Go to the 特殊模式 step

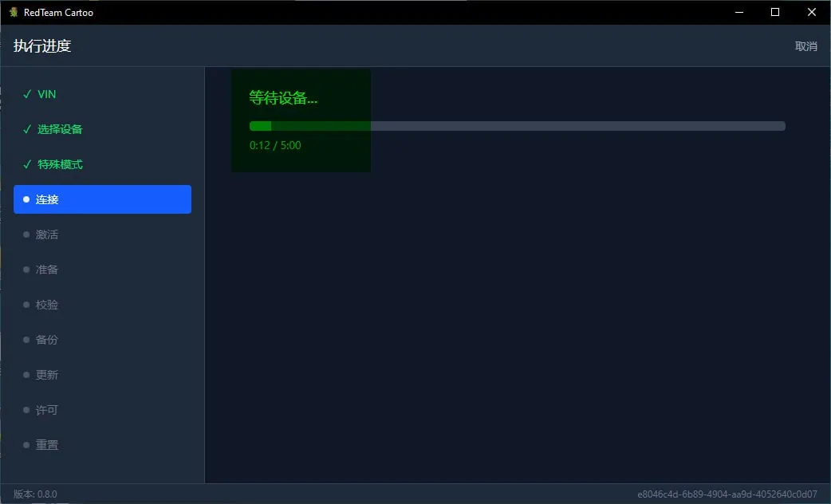click(x=102, y=164)
